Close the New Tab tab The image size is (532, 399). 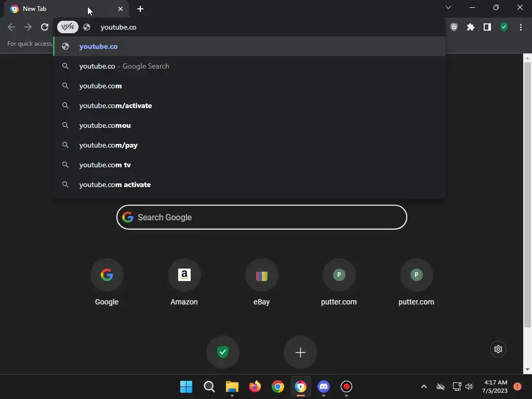pyautogui.click(x=121, y=9)
